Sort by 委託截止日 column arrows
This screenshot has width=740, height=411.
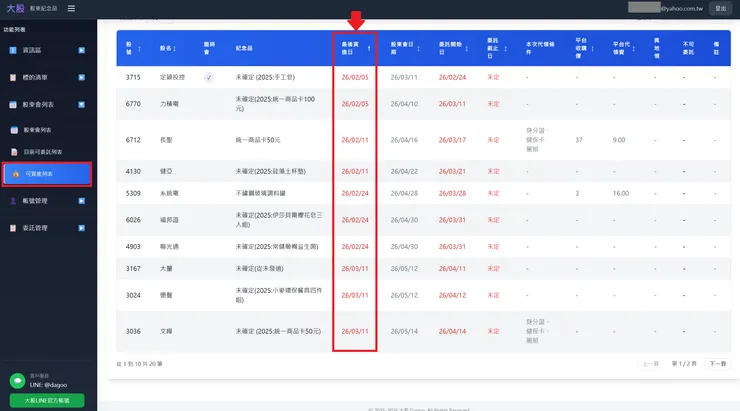[x=505, y=49]
